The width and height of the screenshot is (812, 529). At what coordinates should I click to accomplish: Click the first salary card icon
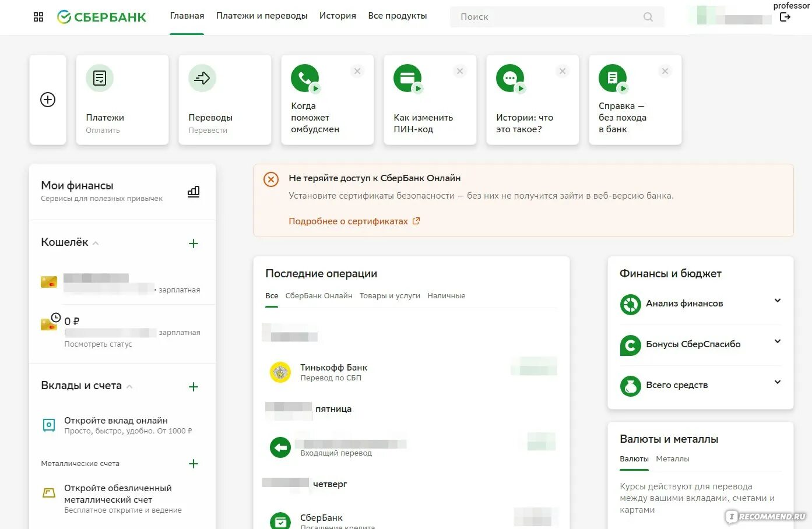coord(49,282)
